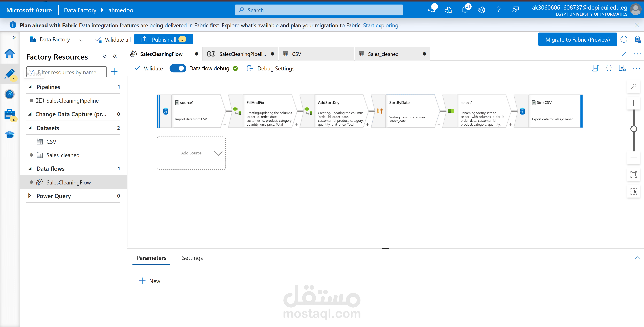Switch to the Settings tab
Screen dimensions: 644x327
point(192,258)
